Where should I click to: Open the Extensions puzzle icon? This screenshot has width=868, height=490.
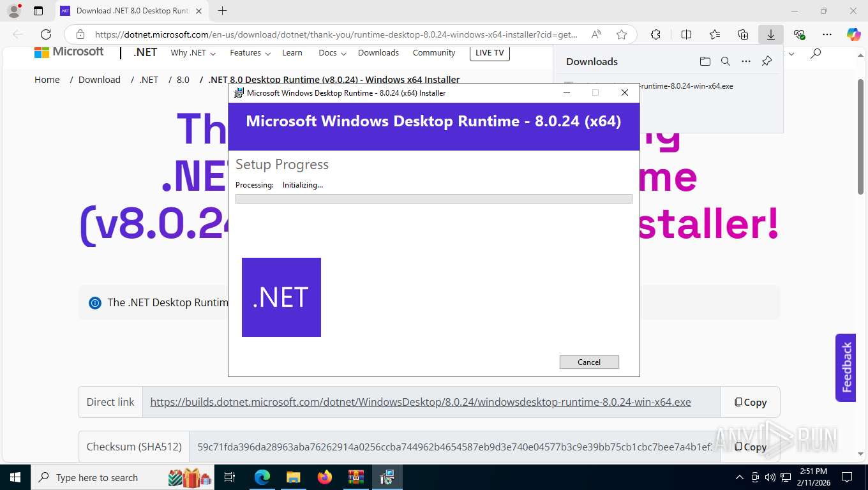pyautogui.click(x=655, y=34)
